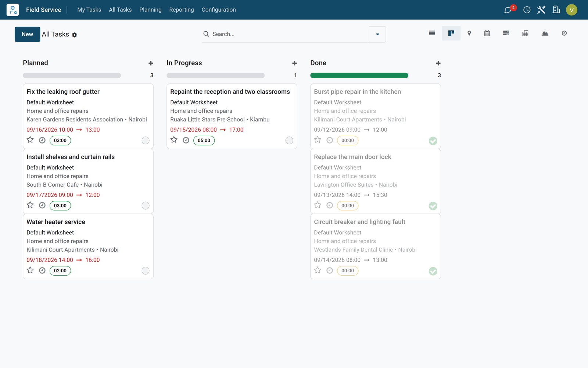The width and height of the screenshot is (588, 368).
Task: Click 05:00 hours badge on Repaint card
Action: pos(204,141)
